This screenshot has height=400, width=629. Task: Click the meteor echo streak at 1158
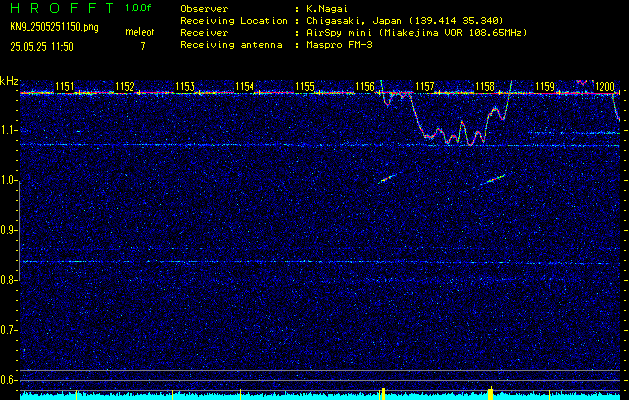pos(494,179)
